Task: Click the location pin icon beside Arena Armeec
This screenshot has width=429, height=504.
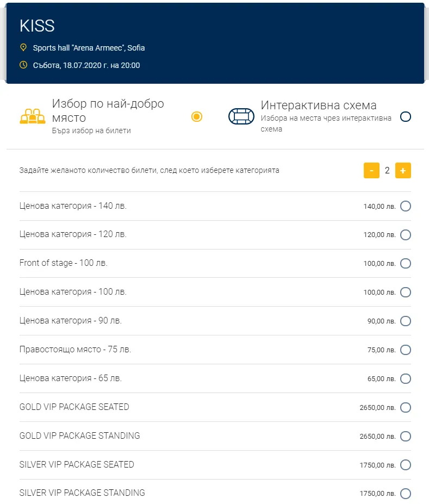Action: (x=23, y=47)
